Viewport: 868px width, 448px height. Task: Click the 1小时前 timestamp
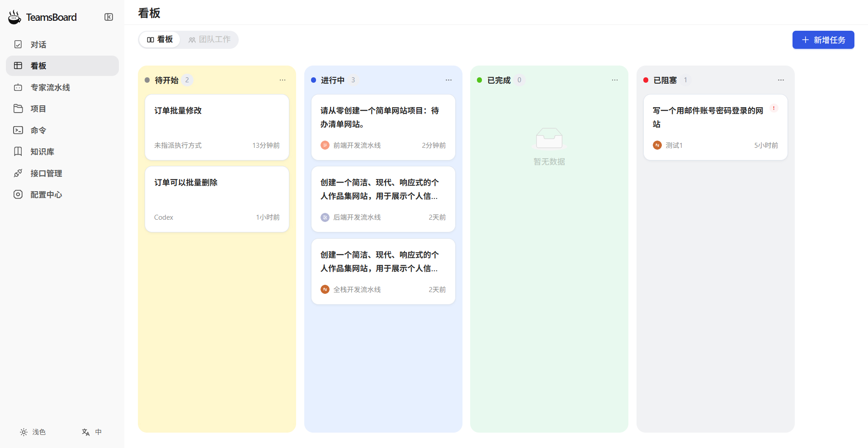click(268, 217)
